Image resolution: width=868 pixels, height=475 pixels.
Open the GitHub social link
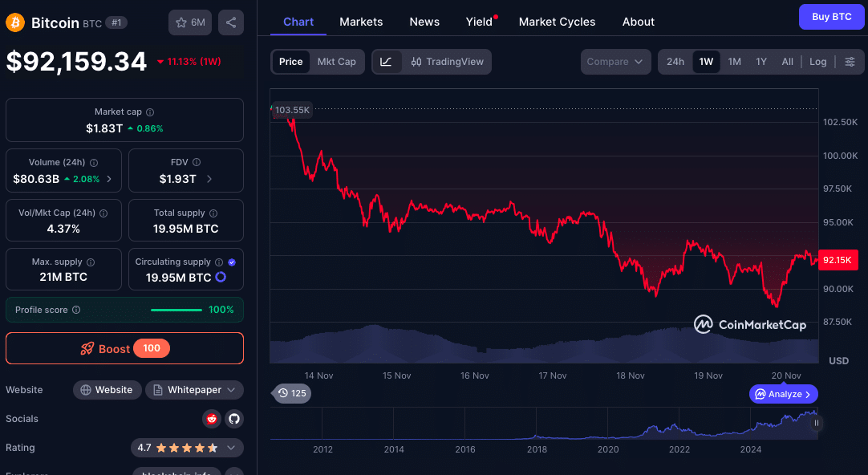(234, 419)
